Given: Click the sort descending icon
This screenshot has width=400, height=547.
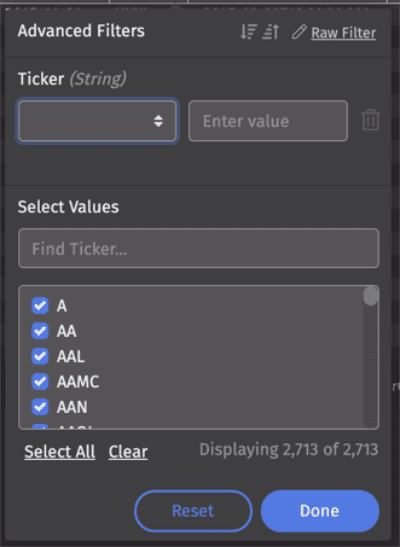Looking at the screenshot, I should coord(249,32).
